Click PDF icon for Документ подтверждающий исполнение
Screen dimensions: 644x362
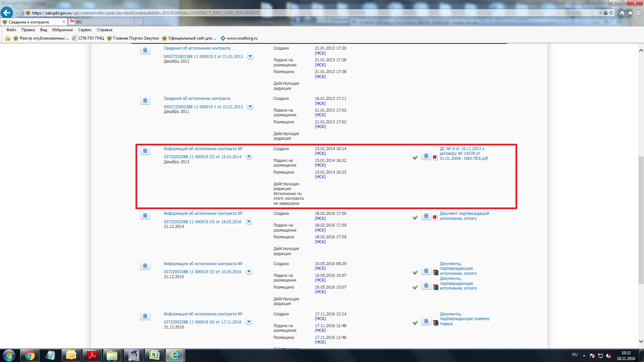435,217
